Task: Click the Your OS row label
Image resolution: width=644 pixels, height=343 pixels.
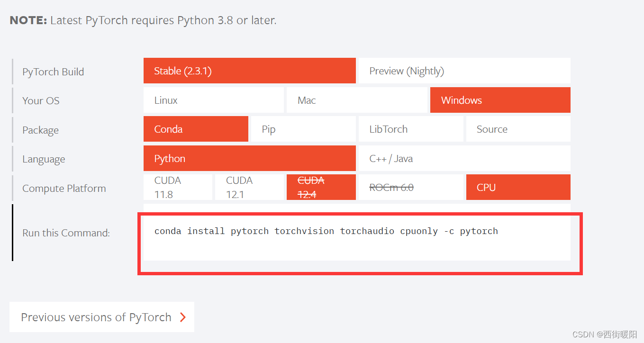Action: pyautogui.click(x=41, y=100)
